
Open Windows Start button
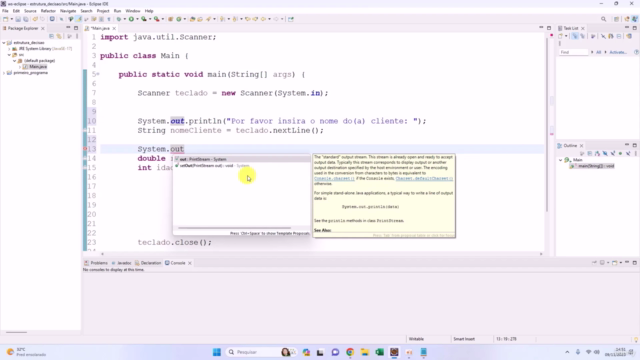coord(217,352)
